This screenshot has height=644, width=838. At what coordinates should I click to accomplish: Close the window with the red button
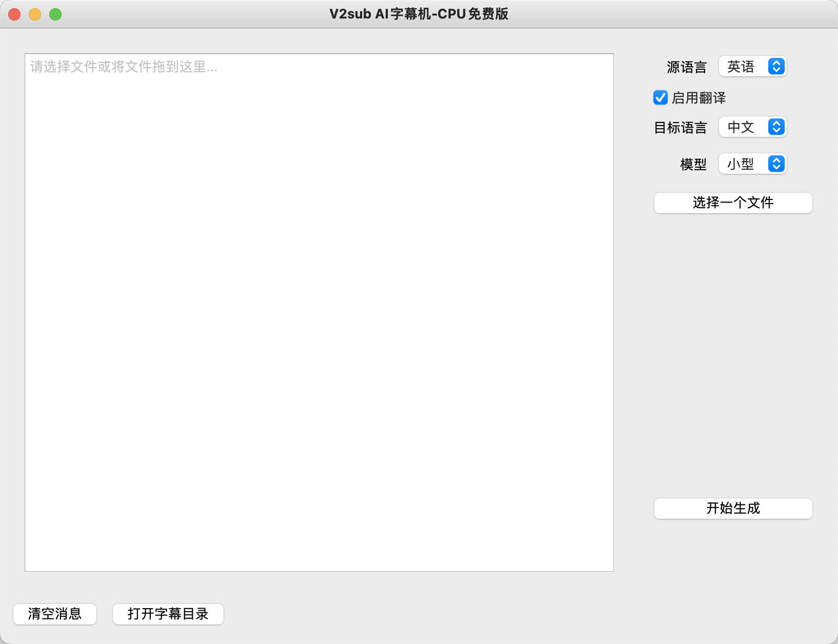(x=14, y=14)
